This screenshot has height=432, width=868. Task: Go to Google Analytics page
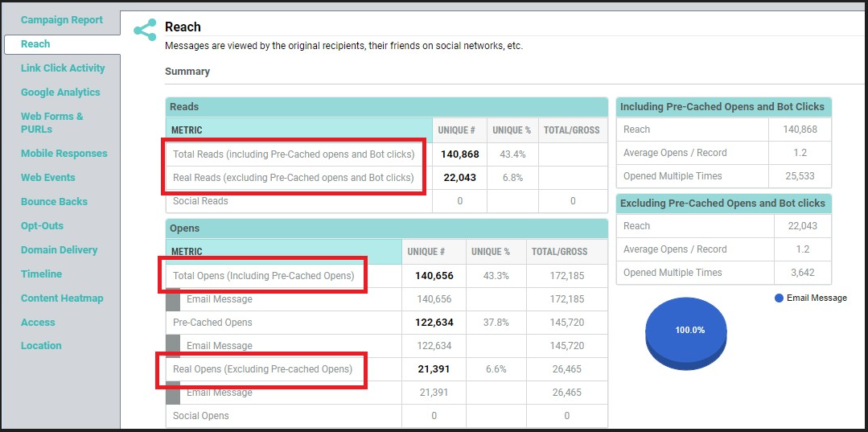pos(60,93)
